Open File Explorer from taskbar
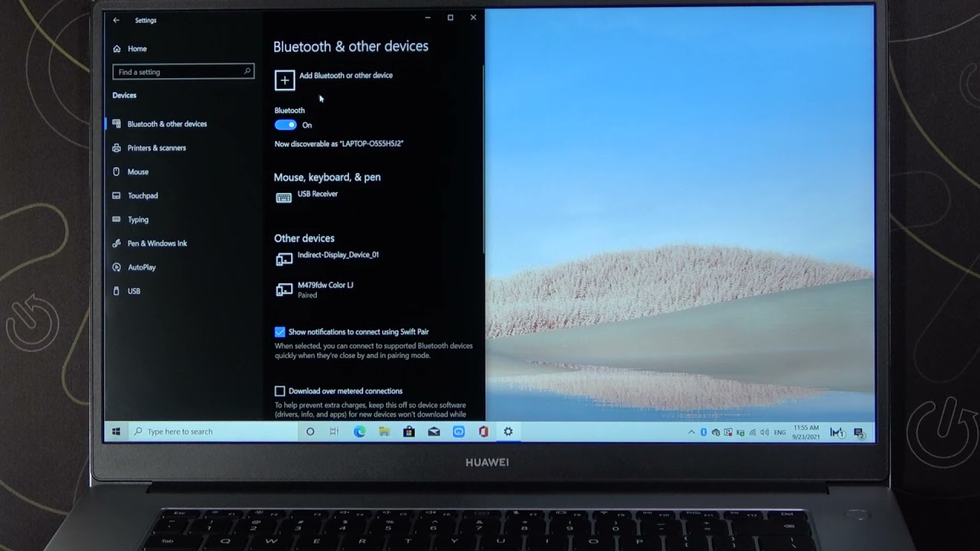This screenshot has width=980, height=551. [384, 432]
